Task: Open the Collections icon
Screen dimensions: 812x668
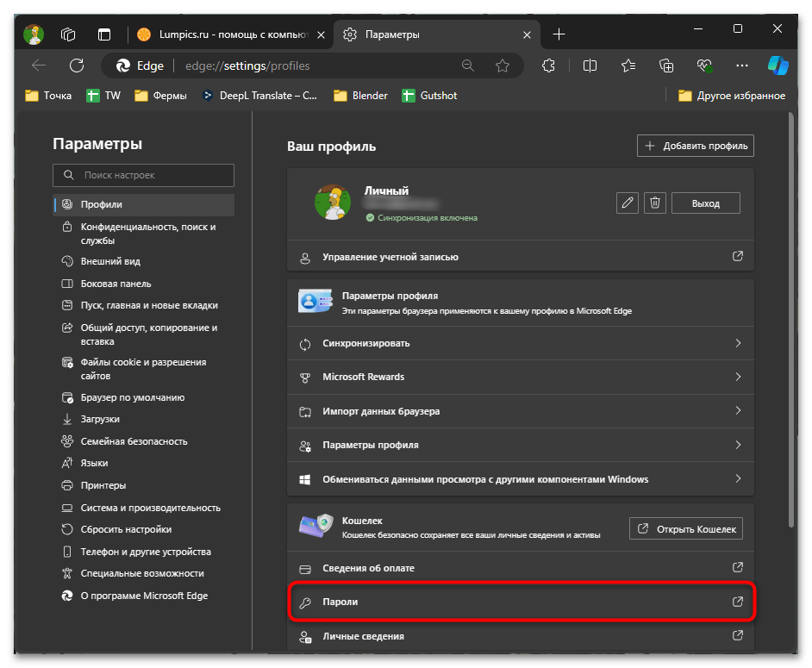Action: [666, 66]
